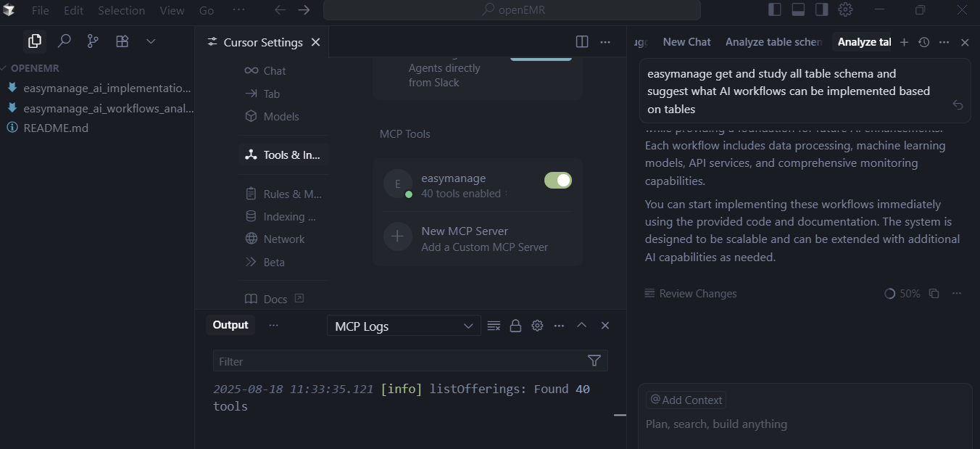Add a New MCP Server
This screenshot has width=980, height=449.
(478, 238)
